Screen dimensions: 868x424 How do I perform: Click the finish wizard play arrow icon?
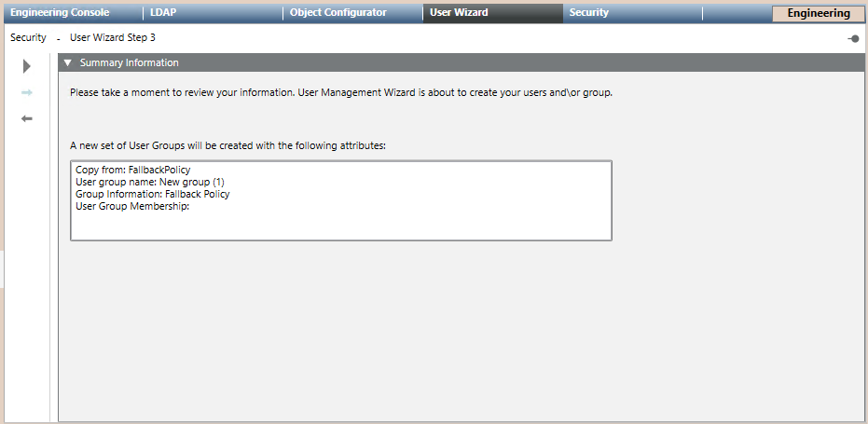[27, 66]
